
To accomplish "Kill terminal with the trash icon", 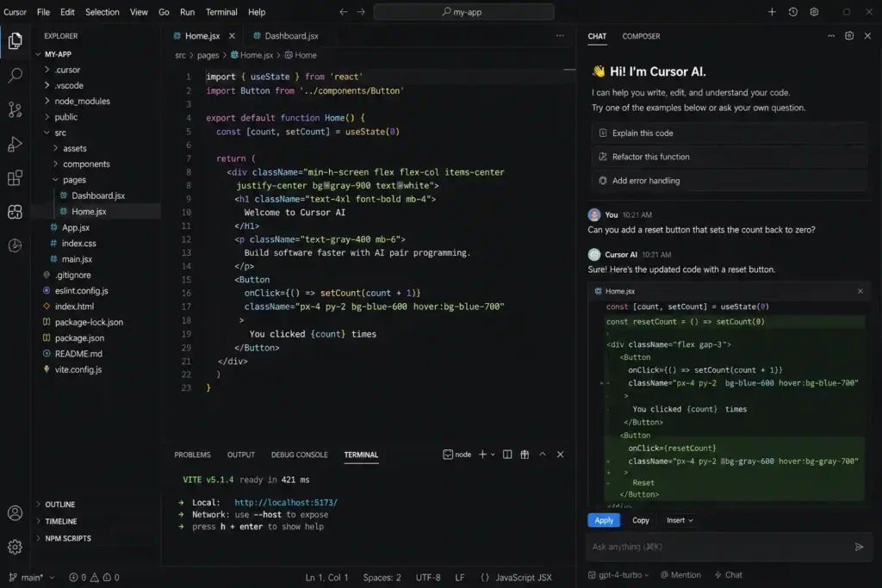I will [x=525, y=455].
